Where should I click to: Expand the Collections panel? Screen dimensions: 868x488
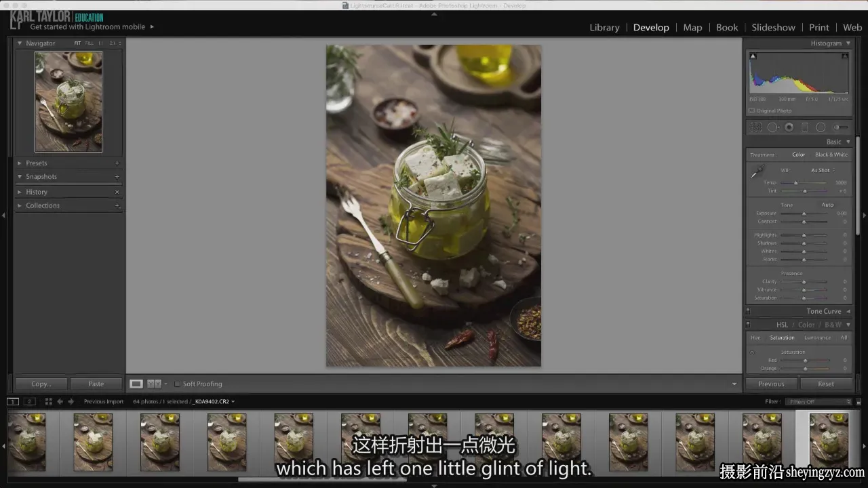point(20,205)
